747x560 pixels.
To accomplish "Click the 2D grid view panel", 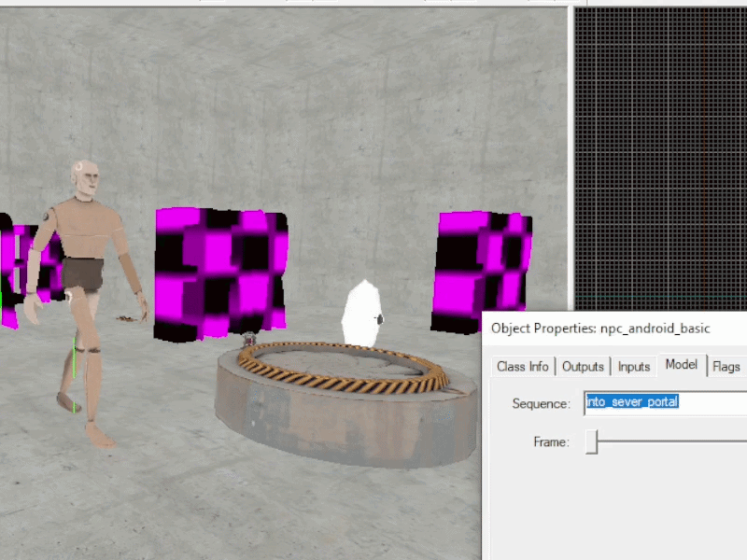I will [x=661, y=159].
